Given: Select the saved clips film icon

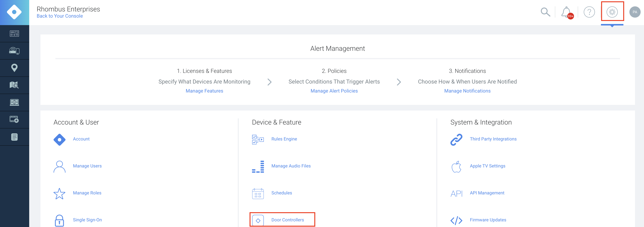Looking at the screenshot, I should pyautogui.click(x=14, y=119).
